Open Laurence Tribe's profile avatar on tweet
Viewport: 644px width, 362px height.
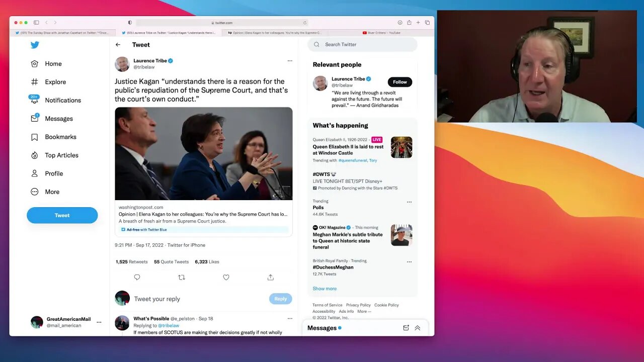tap(122, 64)
